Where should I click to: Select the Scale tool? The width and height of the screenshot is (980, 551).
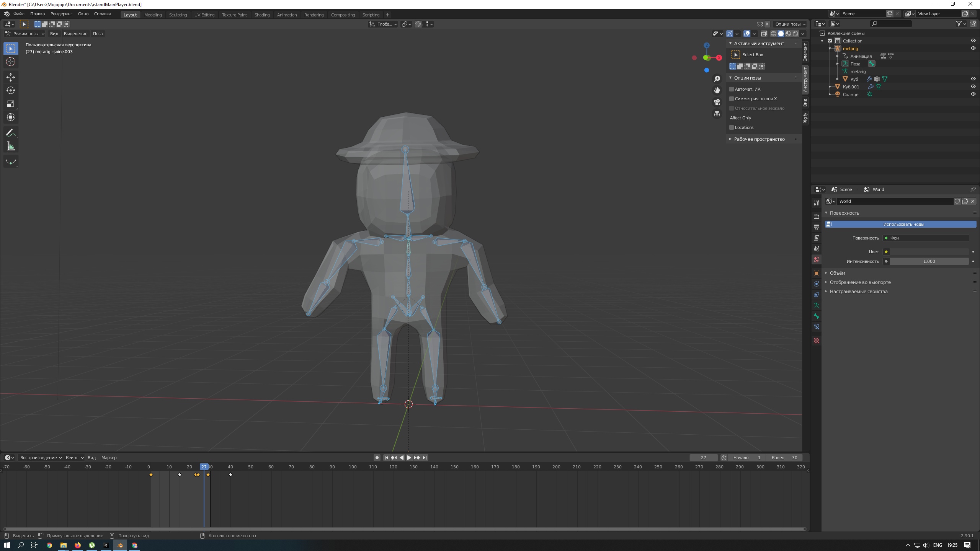click(11, 104)
